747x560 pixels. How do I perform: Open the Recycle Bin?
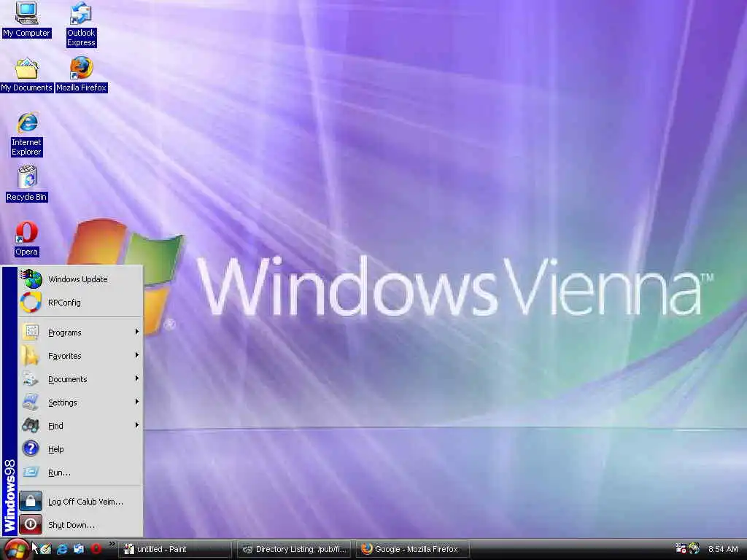(x=27, y=184)
